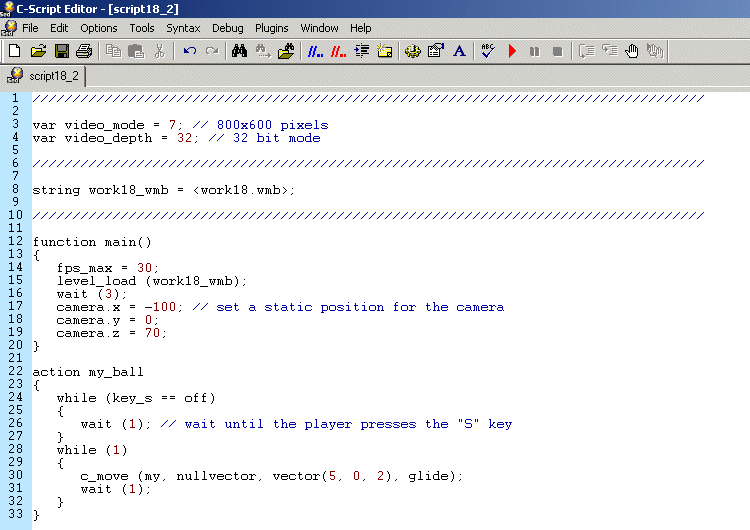Open the Debug menu
The width and height of the screenshot is (750, 530).
[x=227, y=28]
